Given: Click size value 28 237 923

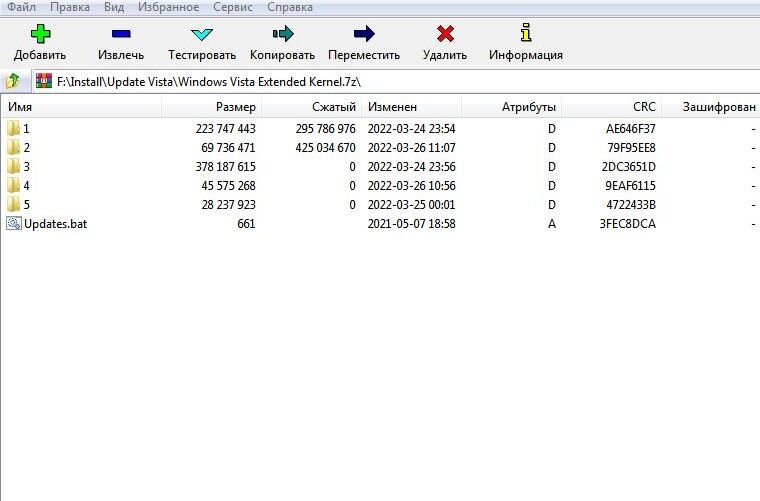Looking at the screenshot, I should pyautogui.click(x=228, y=204).
